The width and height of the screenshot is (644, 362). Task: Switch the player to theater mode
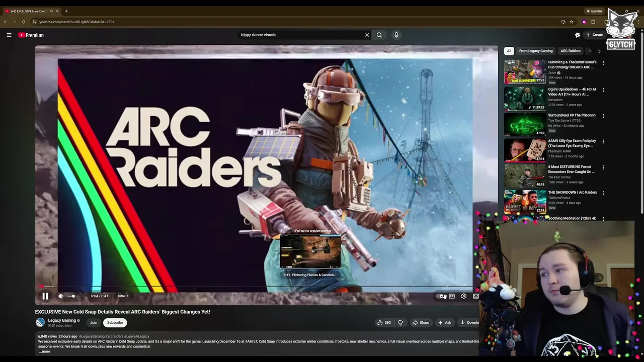pos(475,296)
